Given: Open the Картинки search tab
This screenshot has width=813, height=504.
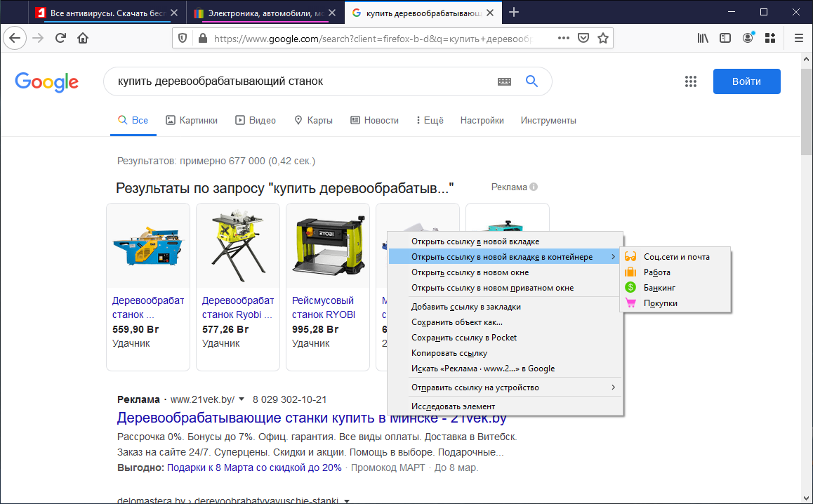Looking at the screenshot, I should click(x=192, y=120).
